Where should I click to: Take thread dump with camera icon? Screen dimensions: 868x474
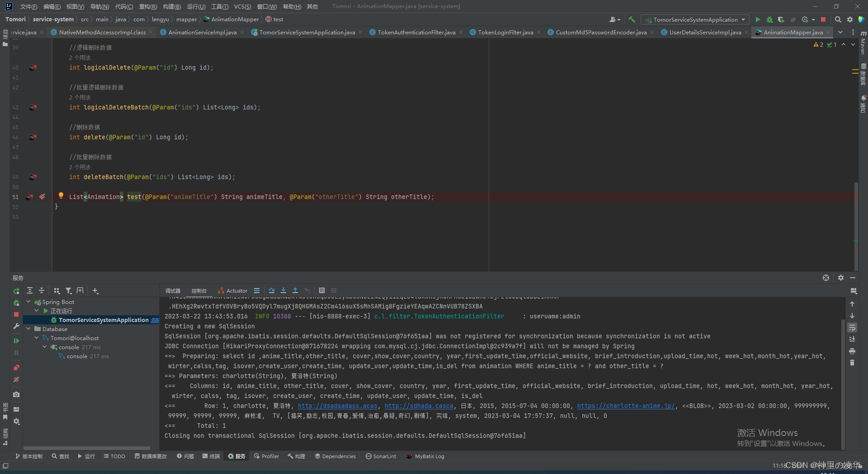pyautogui.click(x=16, y=394)
